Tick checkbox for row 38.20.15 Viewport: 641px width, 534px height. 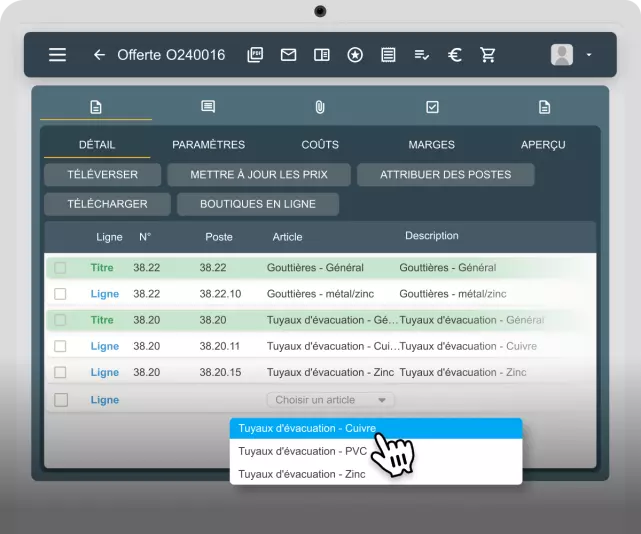[60, 372]
